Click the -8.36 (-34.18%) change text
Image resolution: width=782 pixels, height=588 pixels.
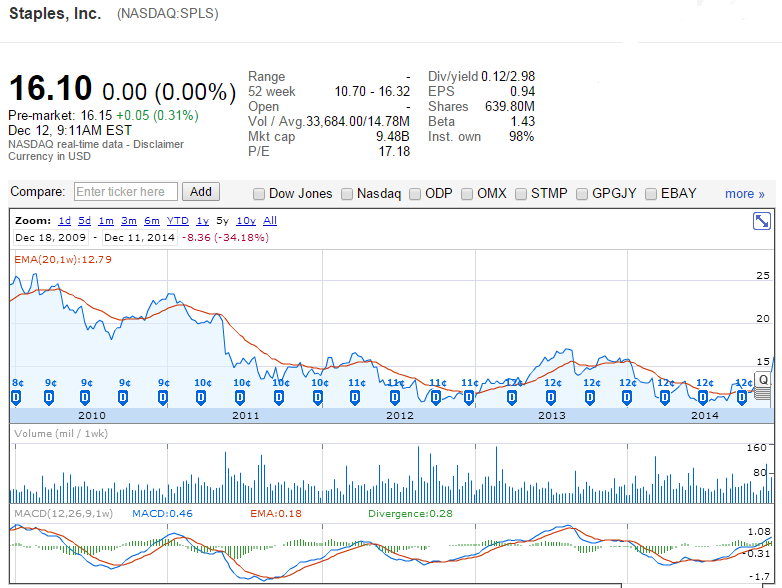coord(225,237)
